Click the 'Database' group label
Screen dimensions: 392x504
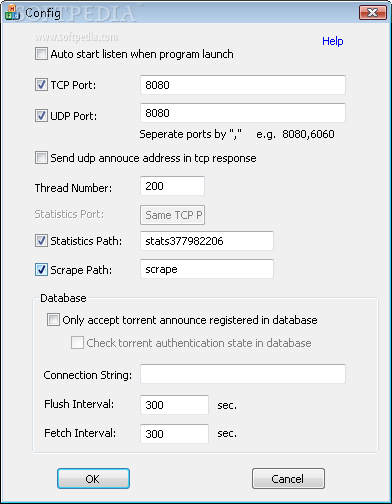(x=63, y=298)
